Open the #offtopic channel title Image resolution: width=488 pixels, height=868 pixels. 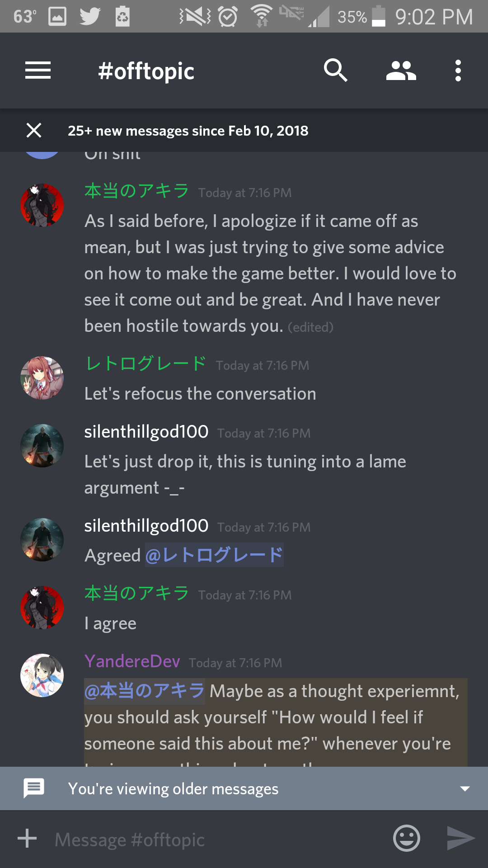click(x=146, y=71)
